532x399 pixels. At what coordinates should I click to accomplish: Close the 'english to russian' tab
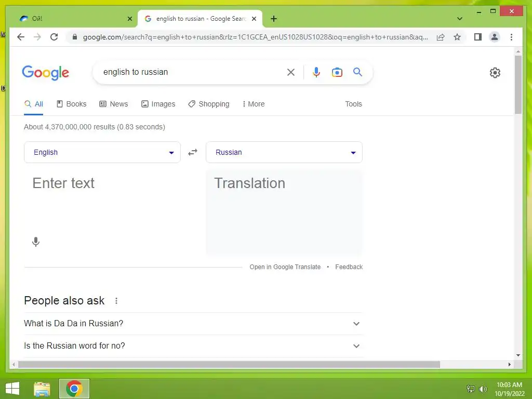(254, 19)
